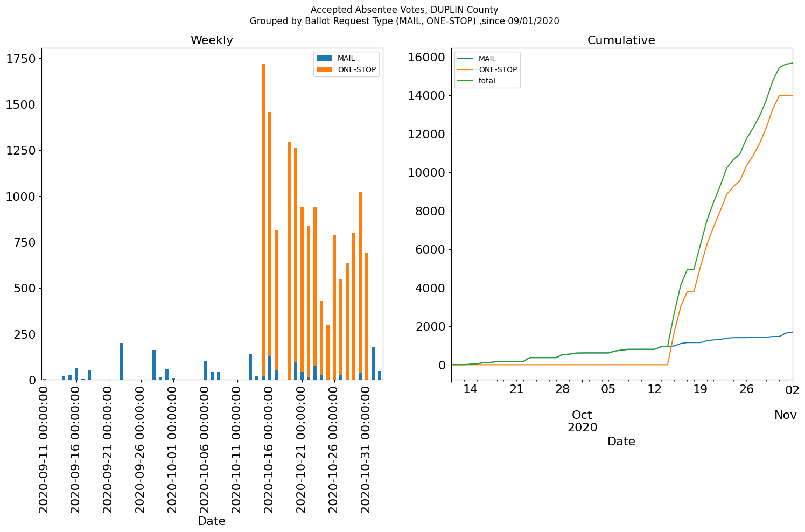
Task: Click the "2020-09-26 00:00:00" x-axis date label
Action: (x=141, y=449)
